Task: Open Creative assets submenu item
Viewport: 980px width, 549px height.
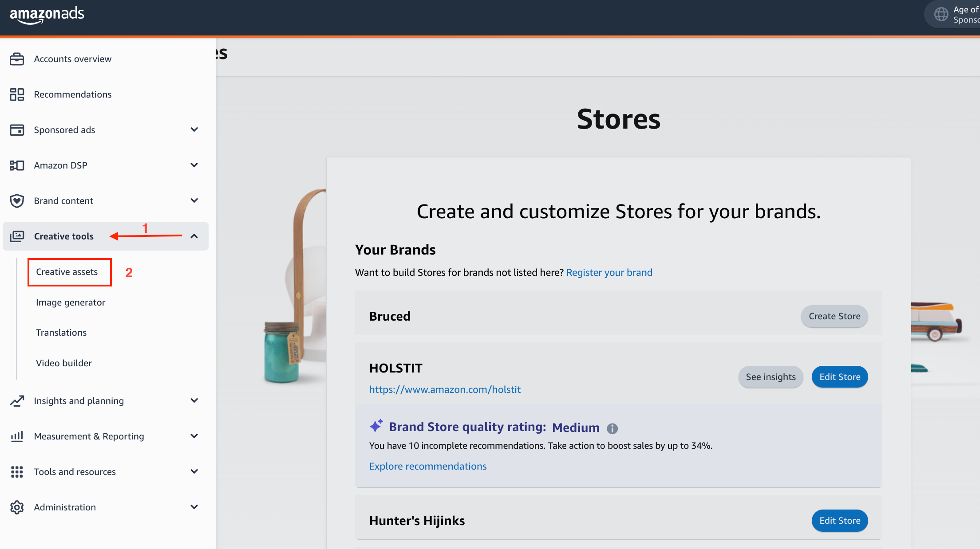Action: (67, 272)
